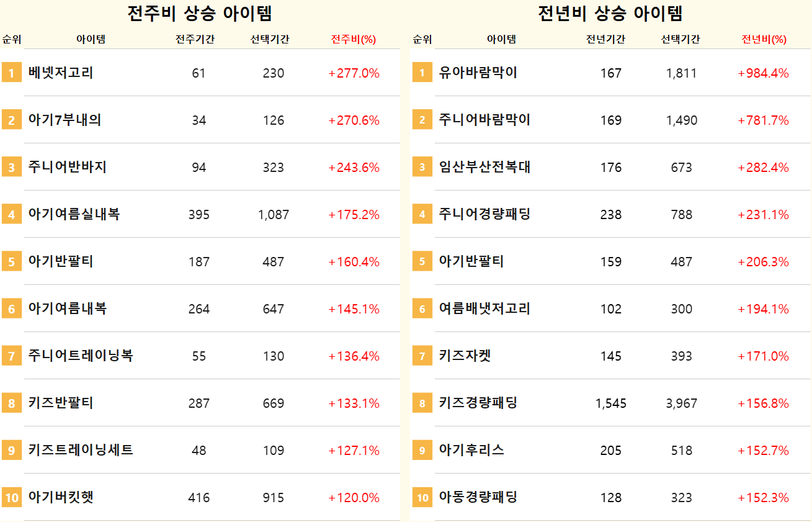Screen dimensions: 812x522
Task: Open the 임산부산전복대 item
Action: pos(484,167)
